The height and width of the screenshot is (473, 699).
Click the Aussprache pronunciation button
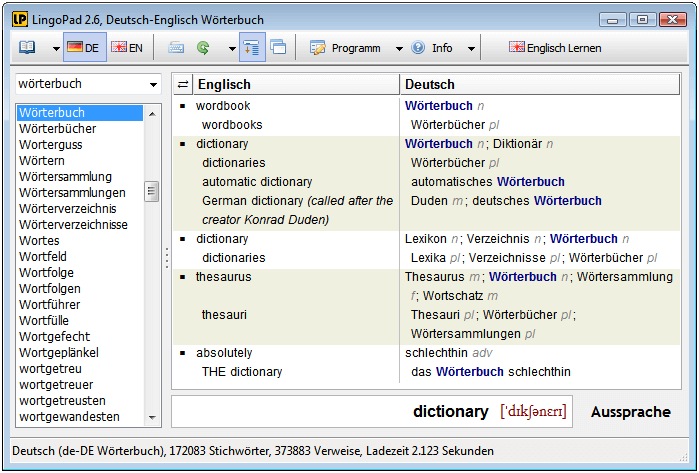pos(630,412)
